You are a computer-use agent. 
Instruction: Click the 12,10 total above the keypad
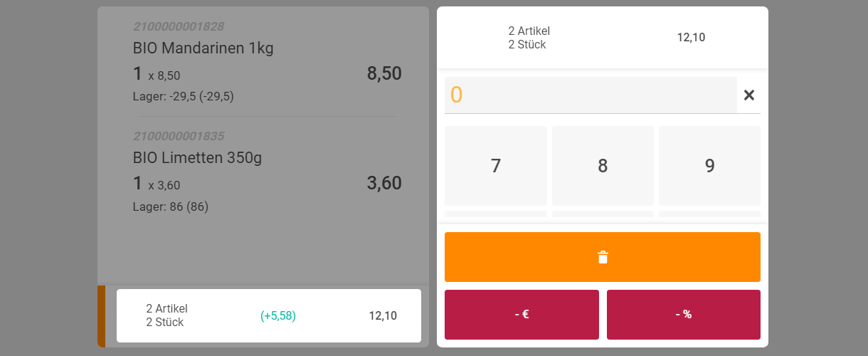691,38
